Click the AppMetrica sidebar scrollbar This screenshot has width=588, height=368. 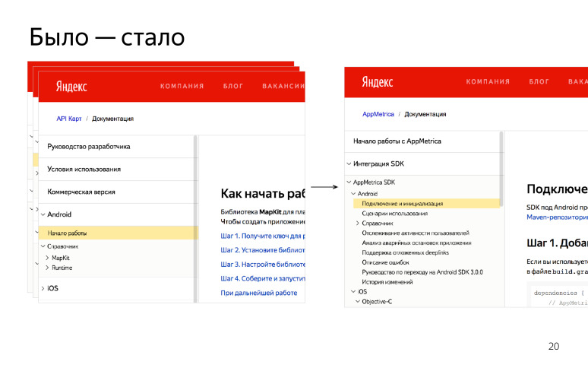click(x=501, y=169)
